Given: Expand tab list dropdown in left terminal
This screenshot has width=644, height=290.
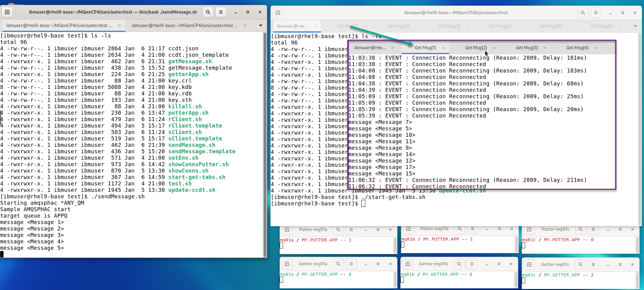Looking at the screenshot, I should point(261,26).
